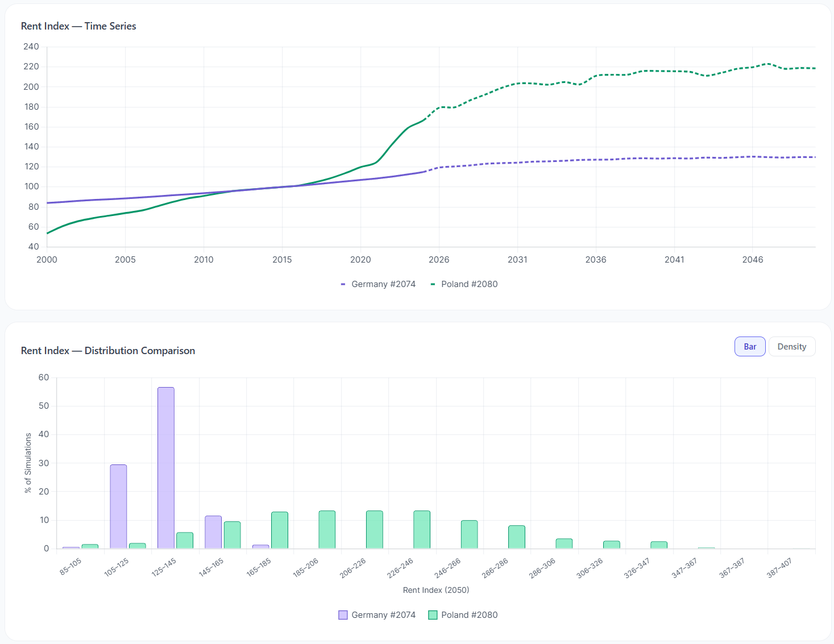This screenshot has width=834, height=644.
Task: Select the green Poland bar at 145–165
Action: tap(232, 535)
